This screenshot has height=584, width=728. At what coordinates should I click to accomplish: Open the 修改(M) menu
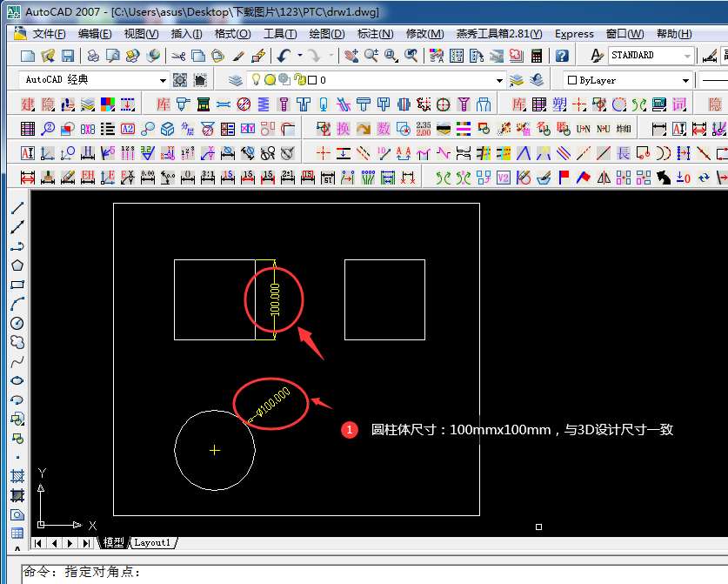pyautogui.click(x=424, y=34)
